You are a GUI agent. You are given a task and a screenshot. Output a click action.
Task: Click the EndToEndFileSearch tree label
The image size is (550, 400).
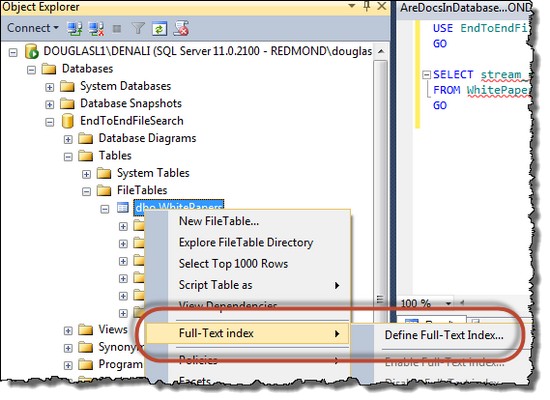tap(132, 121)
